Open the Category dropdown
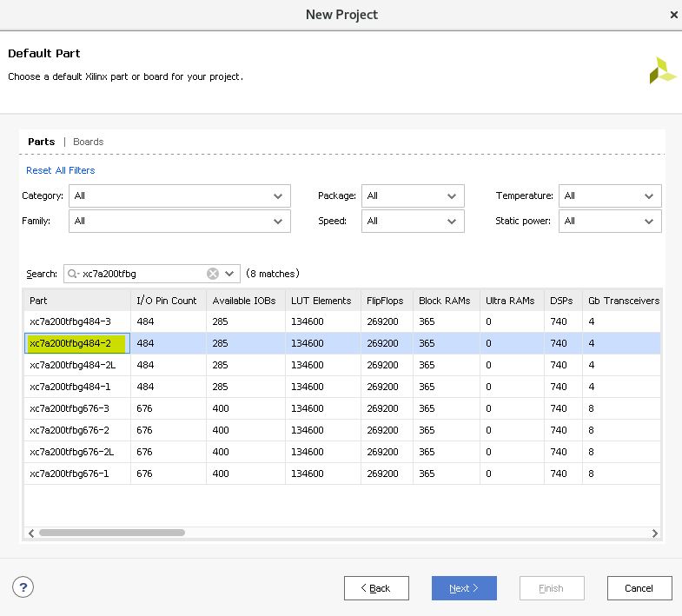This screenshot has height=616, width=682. (180, 195)
